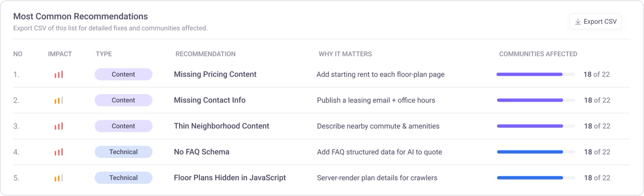Select the impact icon for Thin Neighborhood Content
The width and height of the screenshot is (644, 196).
click(x=59, y=126)
